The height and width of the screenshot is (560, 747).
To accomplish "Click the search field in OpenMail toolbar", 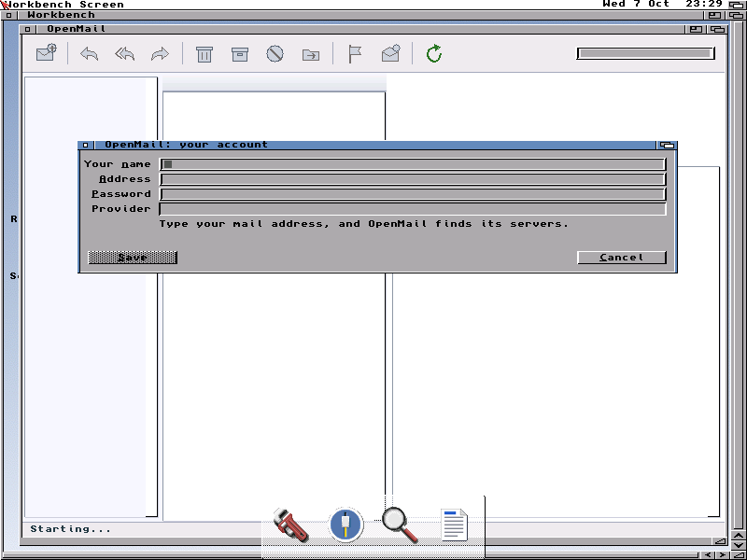I will (645, 53).
